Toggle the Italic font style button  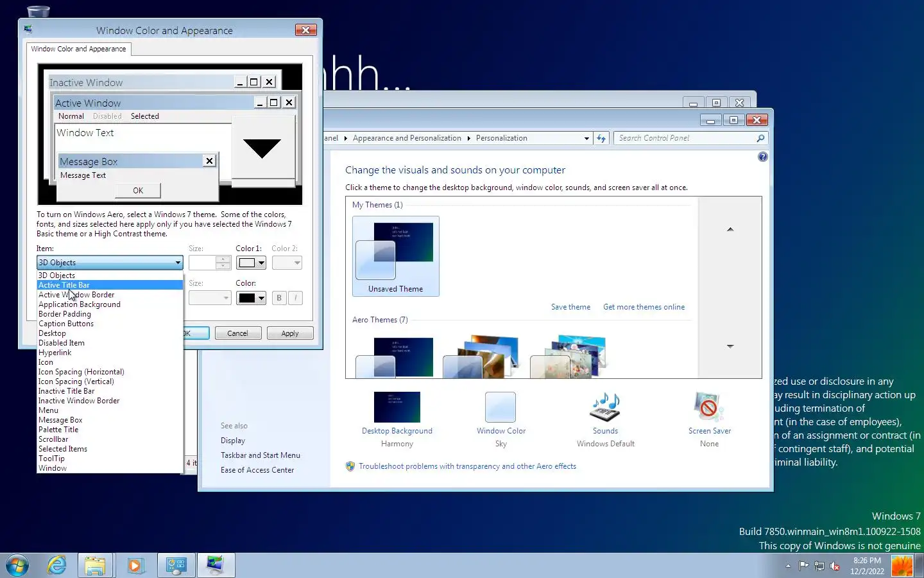click(295, 298)
